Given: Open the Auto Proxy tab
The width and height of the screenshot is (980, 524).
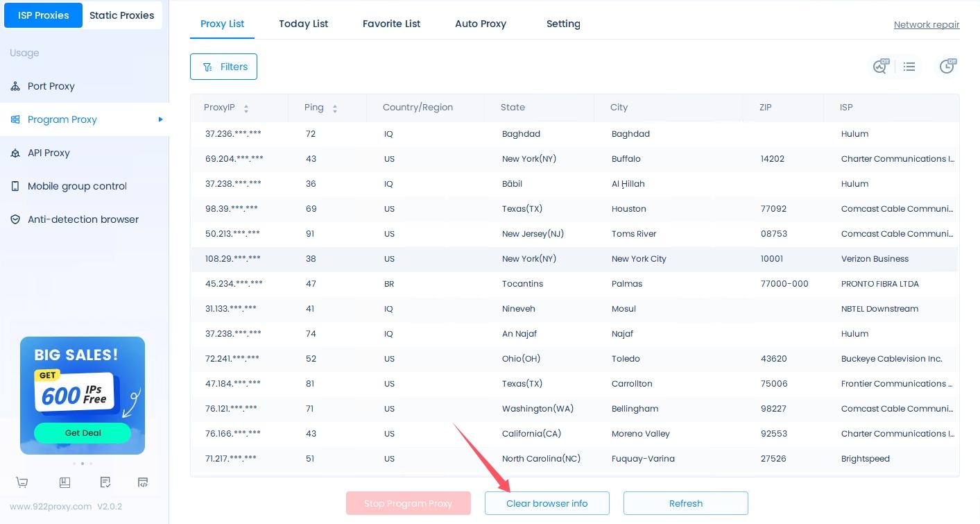Looking at the screenshot, I should (x=480, y=24).
